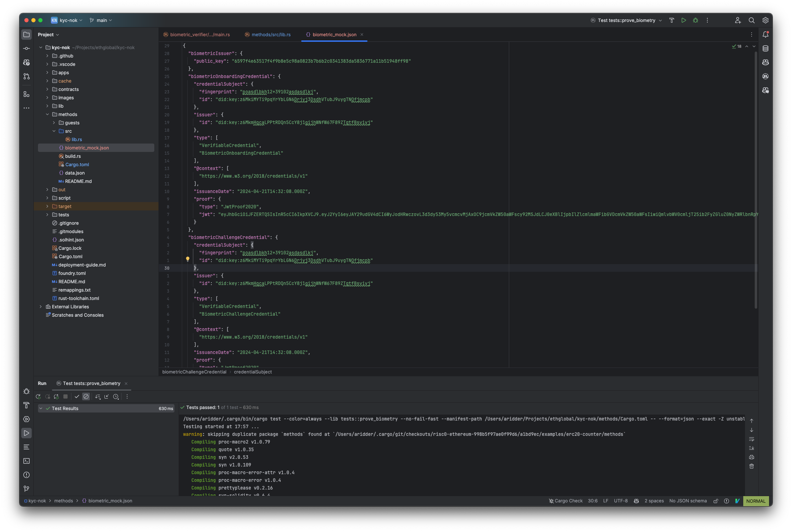Rerun the test in Run panel
Image resolution: width=792 pixels, height=532 pixels.
pyautogui.click(x=38, y=396)
